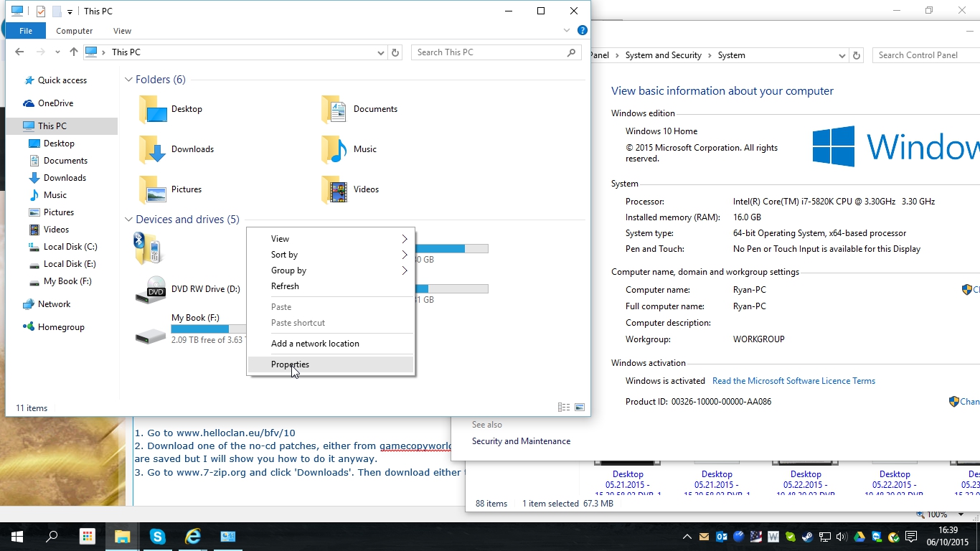Viewport: 980px width, 551px height.
Task: Open the Customize Quick Access Toolbar arrow
Action: [70, 11]
